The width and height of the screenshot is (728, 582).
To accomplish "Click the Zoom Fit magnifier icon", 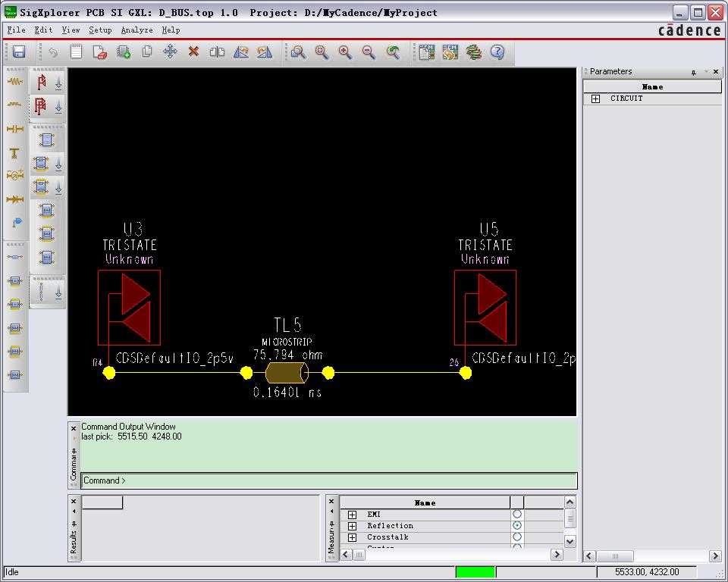I will click(x=322, y=52).
